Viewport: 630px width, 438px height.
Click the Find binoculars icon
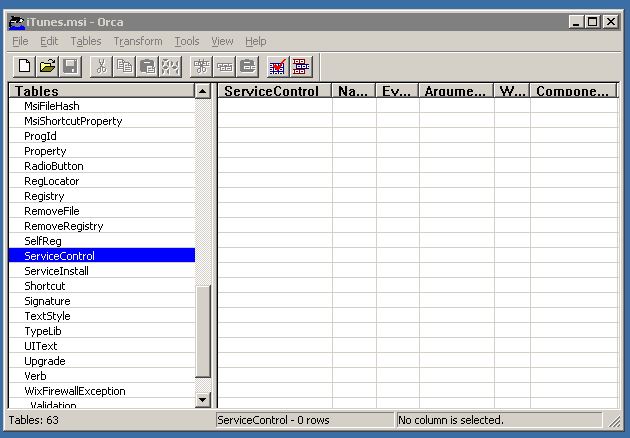(x=170, y=66)
